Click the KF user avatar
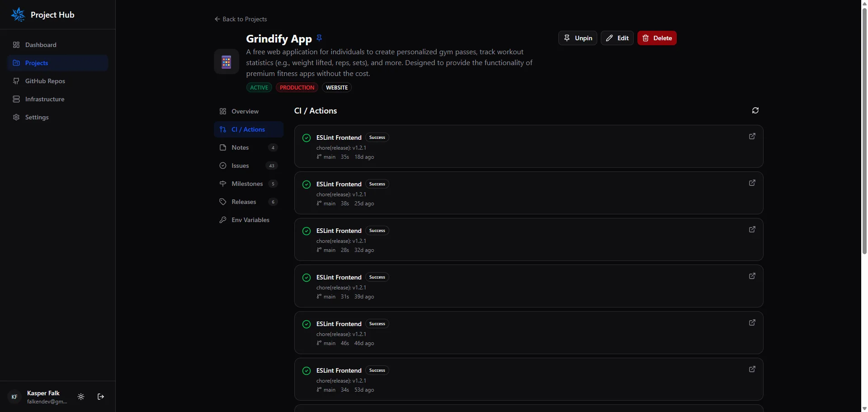This screenshot has height=412, width=868. (x=14, y=397)
